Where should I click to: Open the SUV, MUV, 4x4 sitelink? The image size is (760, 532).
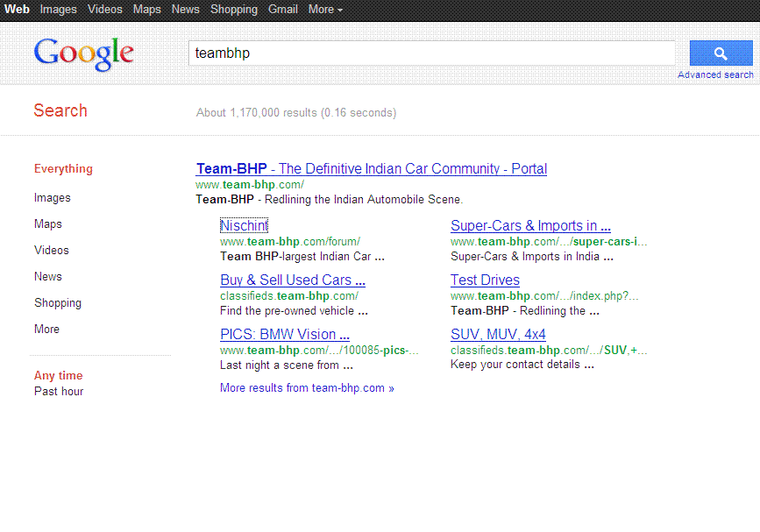(498, 334)
